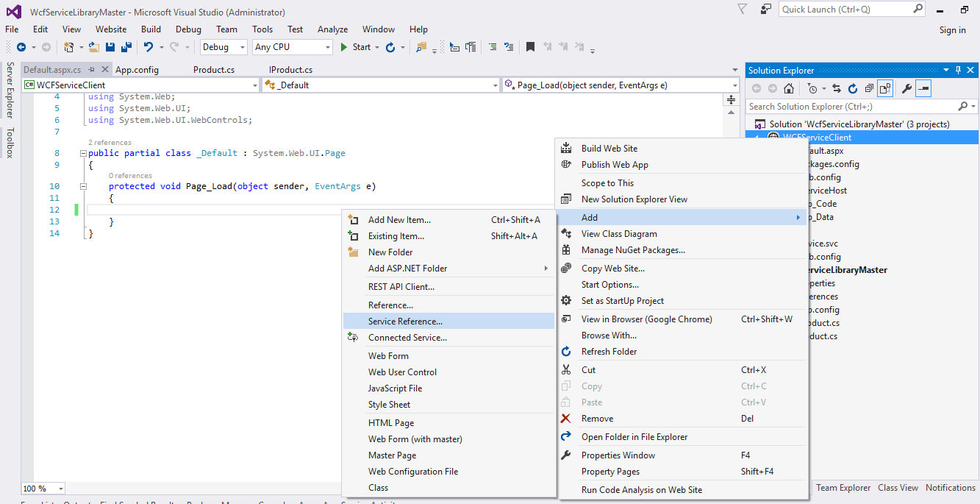Switch to the App.config tab
This screenshot has width=980, height=504.
click(x=137, y=70)
